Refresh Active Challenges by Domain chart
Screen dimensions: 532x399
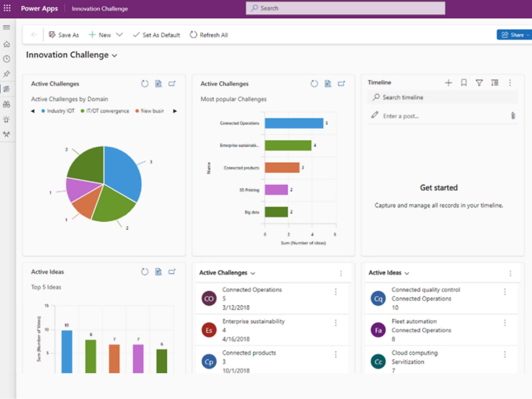(x=145, y=84)
